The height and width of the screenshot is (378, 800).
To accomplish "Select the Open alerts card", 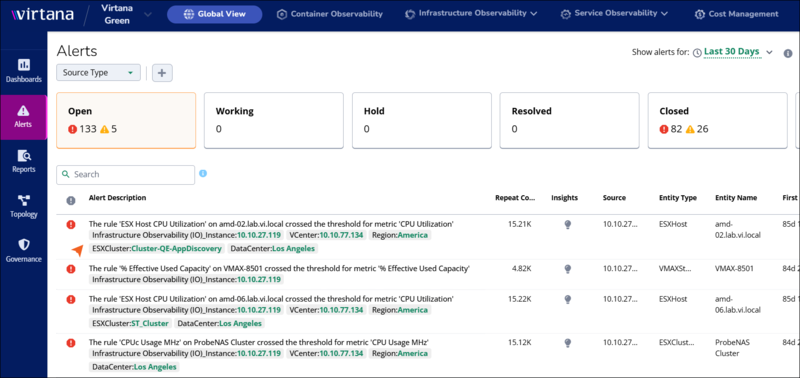I will point(126,120).
